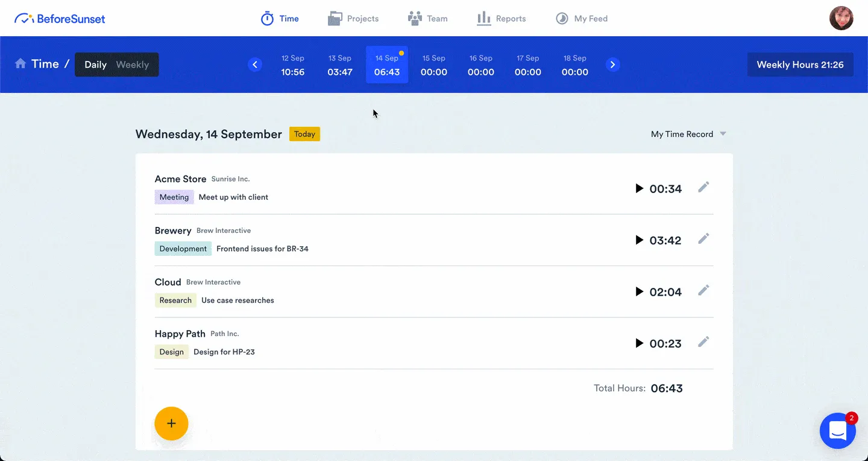Viewport: 868px width, 461px height.
Task: Click the Development tag on Brewery
Action: pyautogui.click(x=183, y=249)
